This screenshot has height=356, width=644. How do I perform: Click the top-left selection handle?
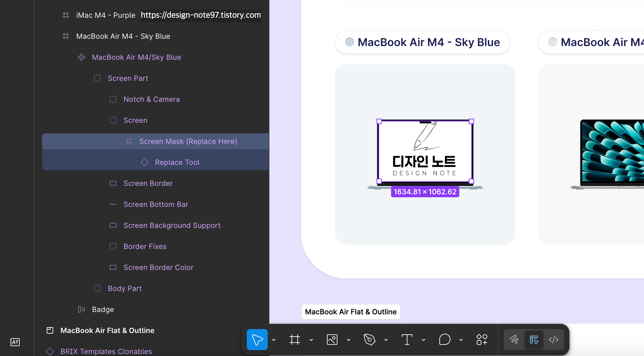click(x=379, y=121)
